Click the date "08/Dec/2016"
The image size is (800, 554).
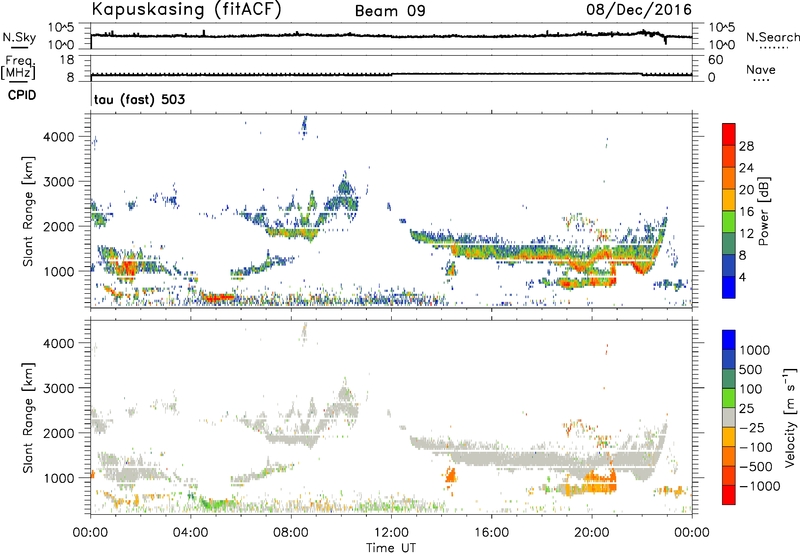tap(639, 9)
